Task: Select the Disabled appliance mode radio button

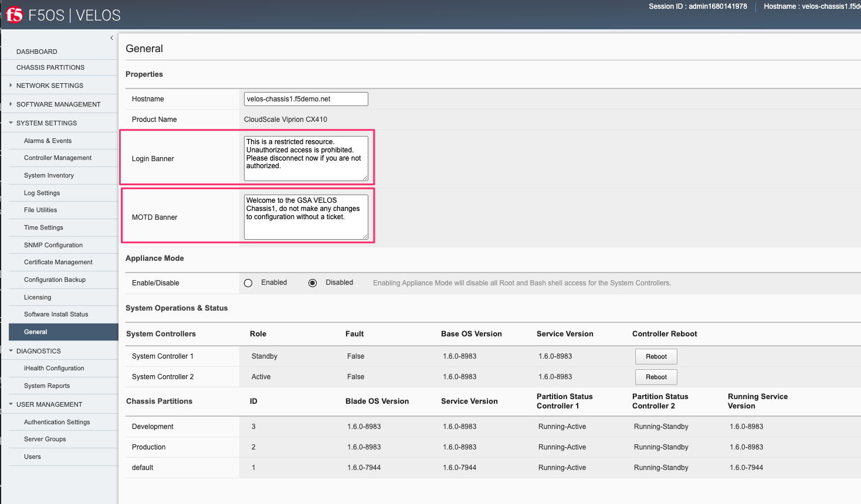Action: click(x=313, y=283)
